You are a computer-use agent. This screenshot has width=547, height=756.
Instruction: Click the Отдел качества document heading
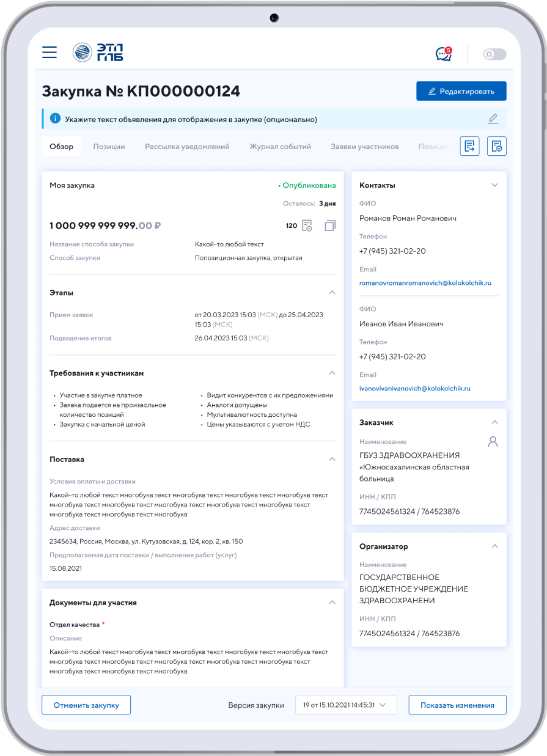(x=75, y=625)
